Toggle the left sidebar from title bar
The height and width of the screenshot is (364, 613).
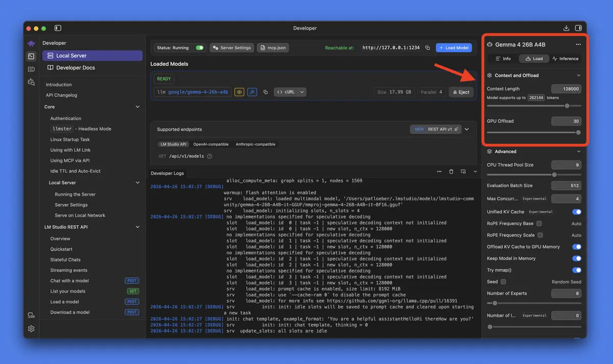pyautogui.click(x=58, y=28)
